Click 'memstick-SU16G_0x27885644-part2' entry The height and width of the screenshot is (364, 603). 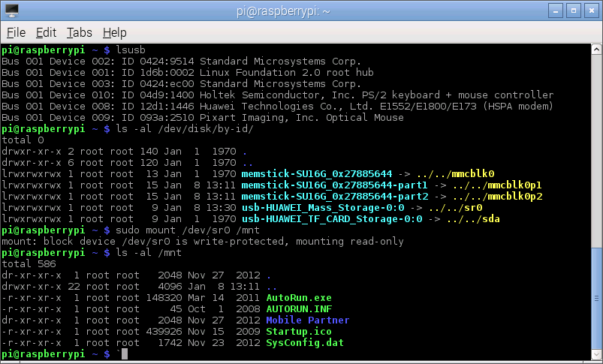pos(335,196)
